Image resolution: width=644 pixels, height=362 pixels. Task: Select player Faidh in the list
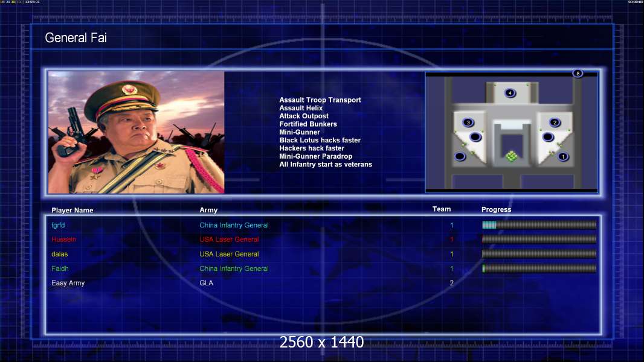click(x=60, y=268)
